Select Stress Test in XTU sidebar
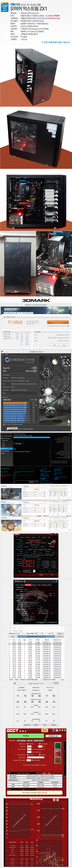 click(6, 449)
